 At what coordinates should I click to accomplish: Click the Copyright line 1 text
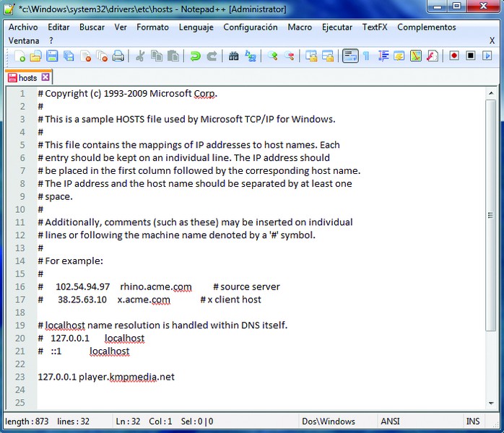pyautogui.click(x=128, y=94)
